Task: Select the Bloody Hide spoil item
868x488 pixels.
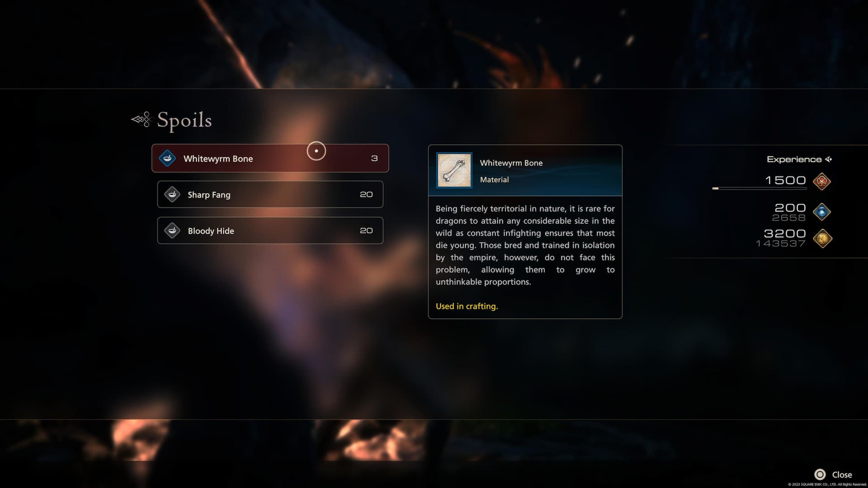Action: point(269,230)
